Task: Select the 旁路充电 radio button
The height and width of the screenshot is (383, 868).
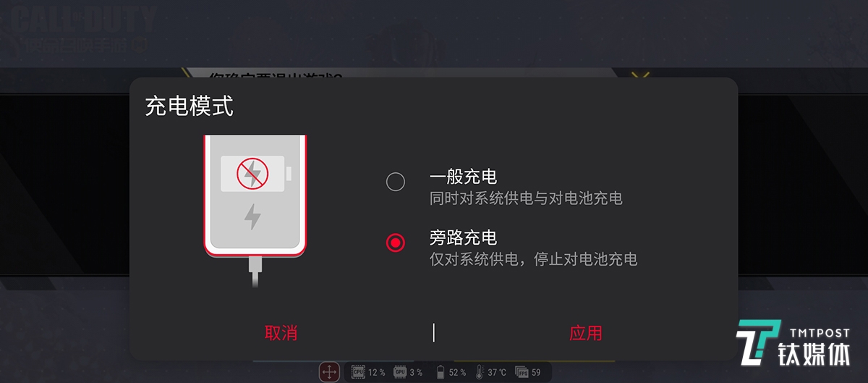Action: [x=396, y=243]
